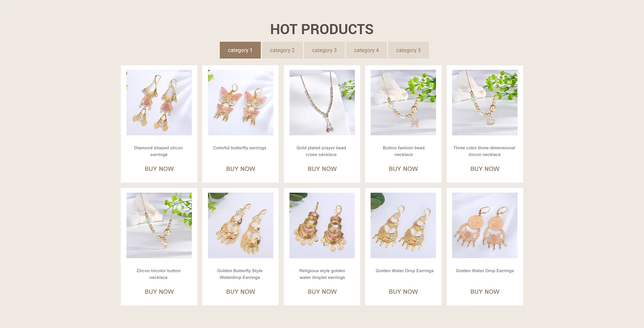Open the Button fashion bead necklace title link

[404, 151]
